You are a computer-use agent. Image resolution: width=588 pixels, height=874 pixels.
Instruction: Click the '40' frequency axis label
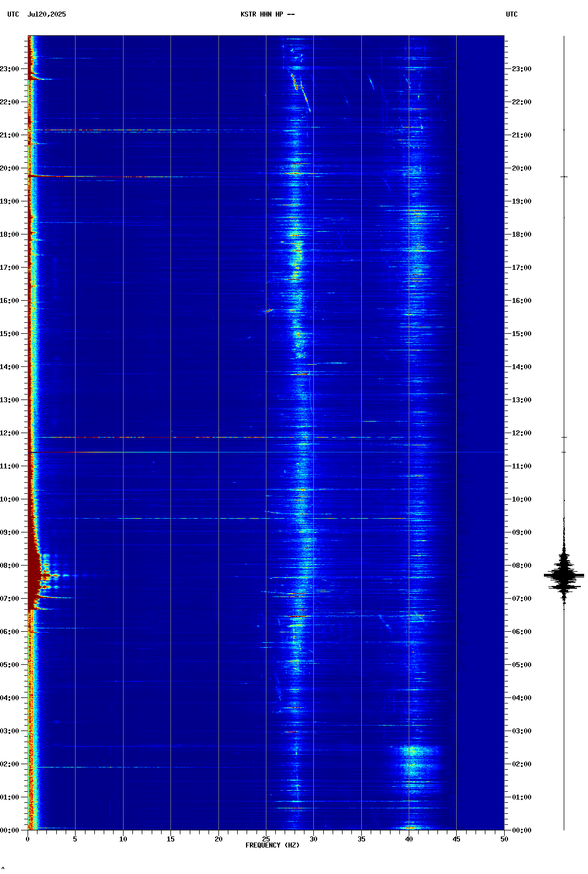click(x=409, y=839)
